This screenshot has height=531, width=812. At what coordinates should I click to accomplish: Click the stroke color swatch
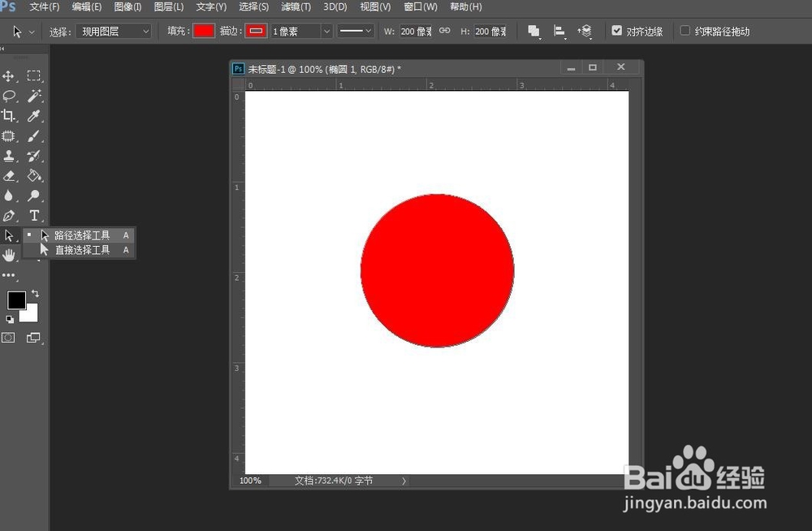tap(256, 31)
